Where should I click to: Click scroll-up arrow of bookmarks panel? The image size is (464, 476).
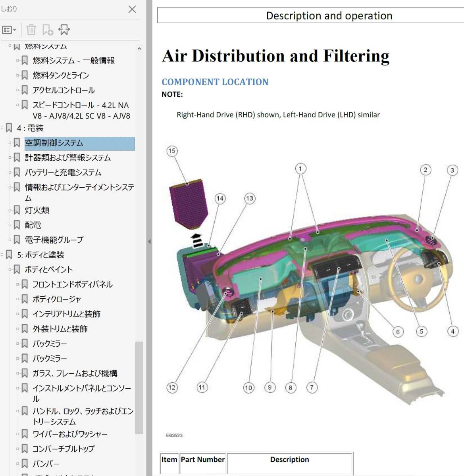139,49
